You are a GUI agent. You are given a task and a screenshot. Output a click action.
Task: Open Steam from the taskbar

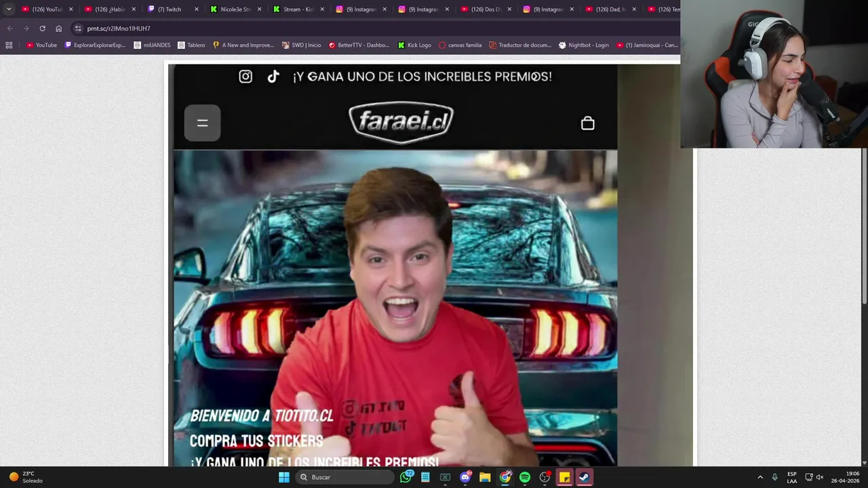click(584, 477)
